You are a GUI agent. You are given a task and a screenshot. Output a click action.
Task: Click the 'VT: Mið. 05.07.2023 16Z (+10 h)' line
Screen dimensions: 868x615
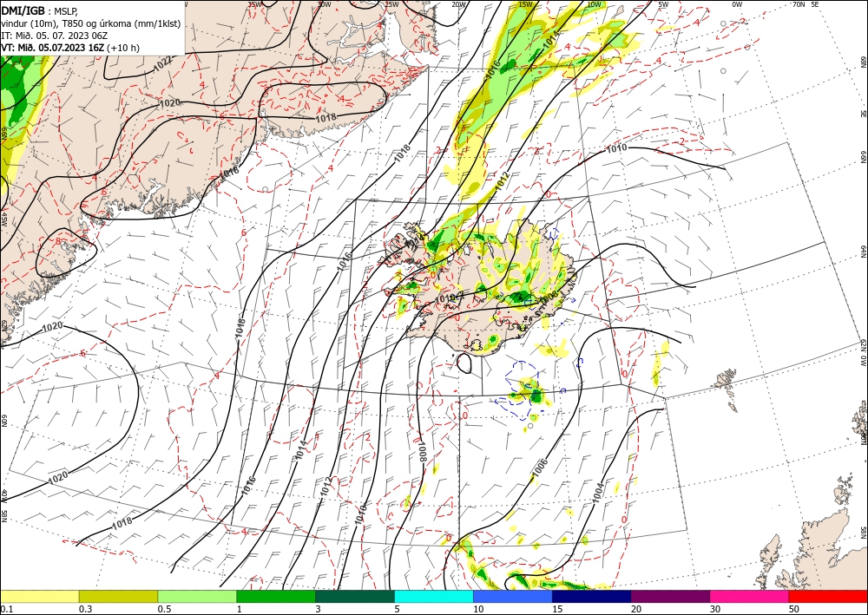click(70, 48)
